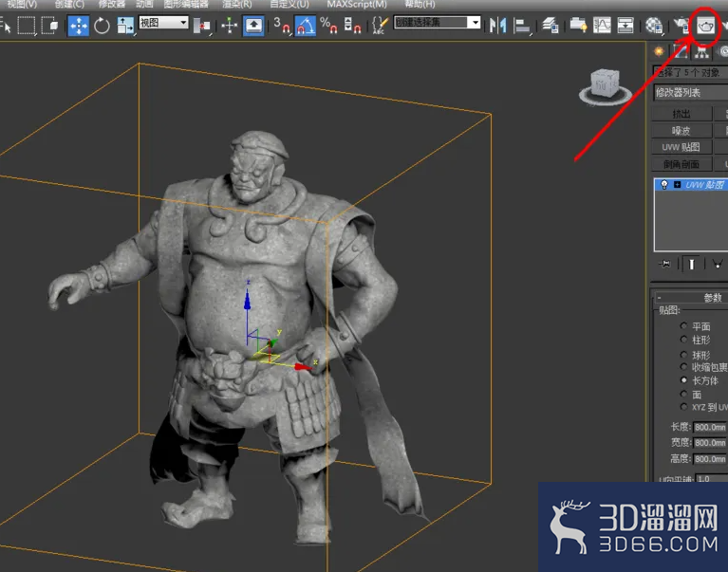The height and width of the screenshot is (572, 728).
Task: Click the Edit Named Selection Sets icon
Action: tap(381, 26)
